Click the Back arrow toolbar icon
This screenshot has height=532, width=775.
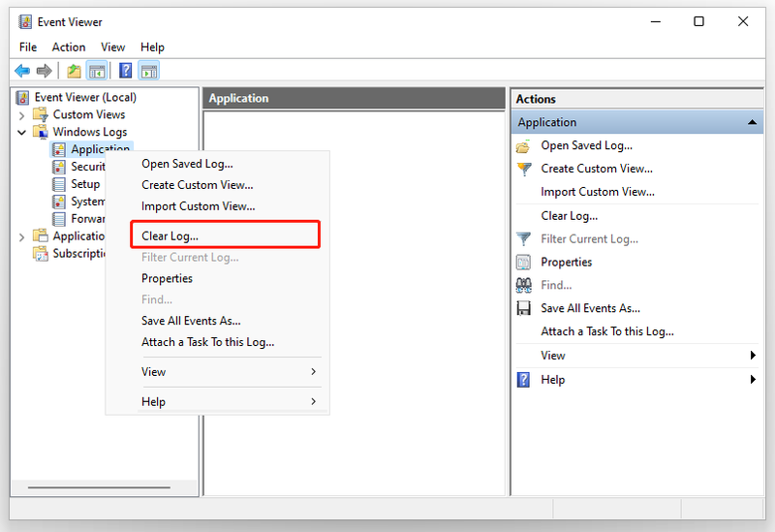pyautogui.click(x=22, y=71)
